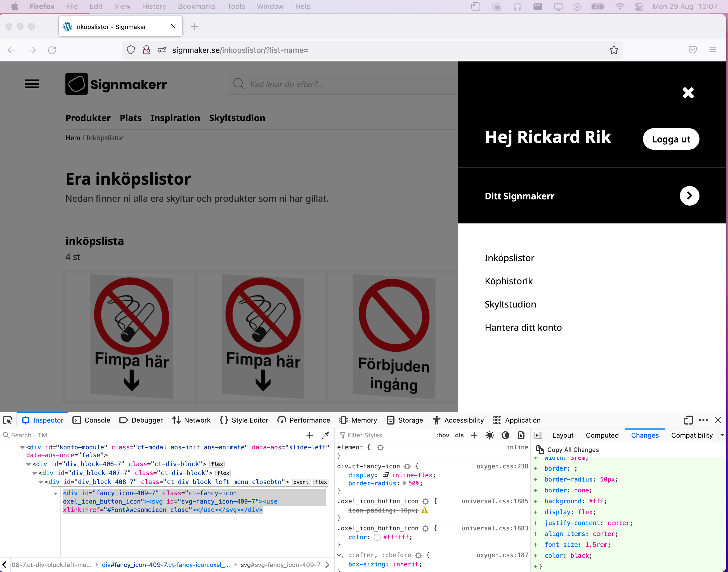Click the Logga ut button
728x572 pixels.
(x=671, y=139)
